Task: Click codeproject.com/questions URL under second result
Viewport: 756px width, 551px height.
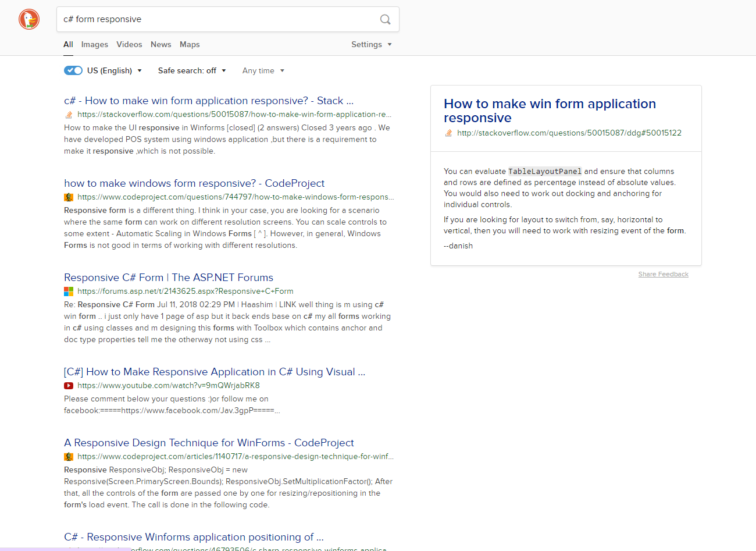Action: [x=236, y=197]
